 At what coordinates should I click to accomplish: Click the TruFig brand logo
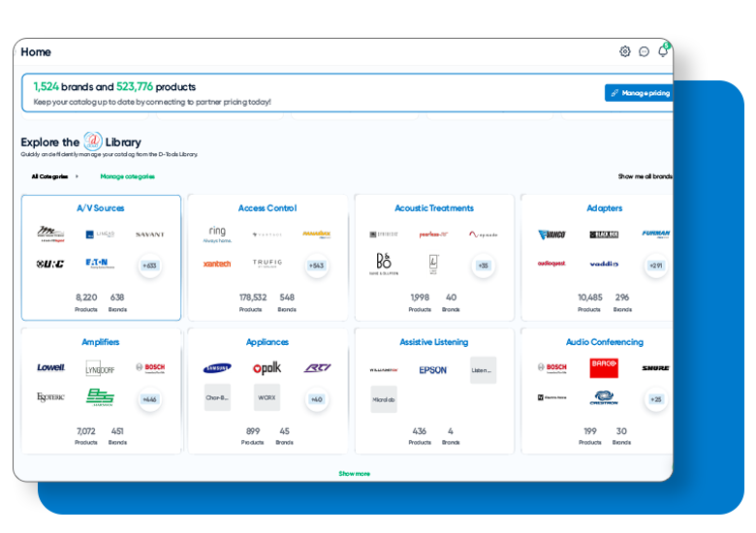click(x=268, y=264)
